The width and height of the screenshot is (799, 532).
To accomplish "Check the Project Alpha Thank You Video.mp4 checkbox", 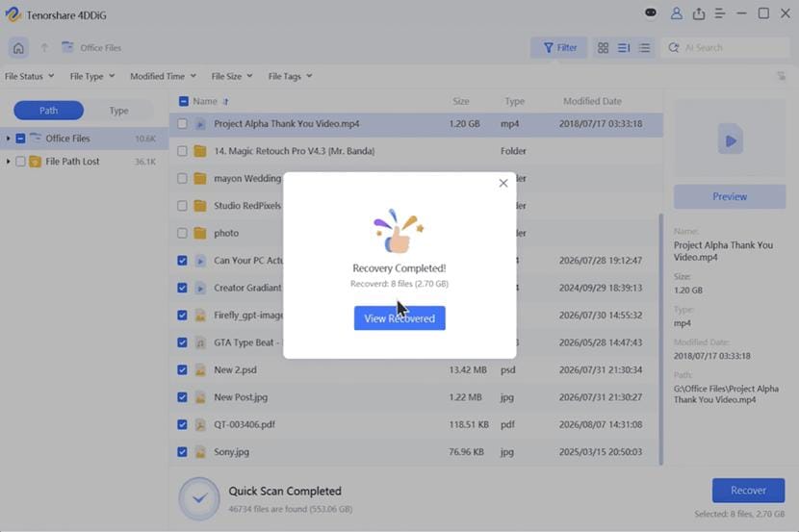I will [182, 124].
